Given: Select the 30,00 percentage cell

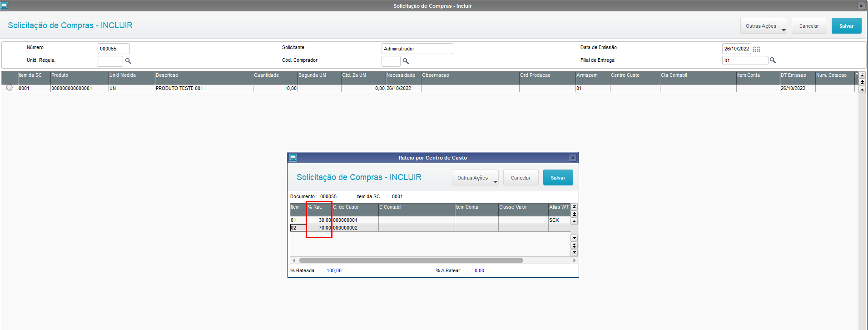Looking at the screenshot, I should pos(319,220).
